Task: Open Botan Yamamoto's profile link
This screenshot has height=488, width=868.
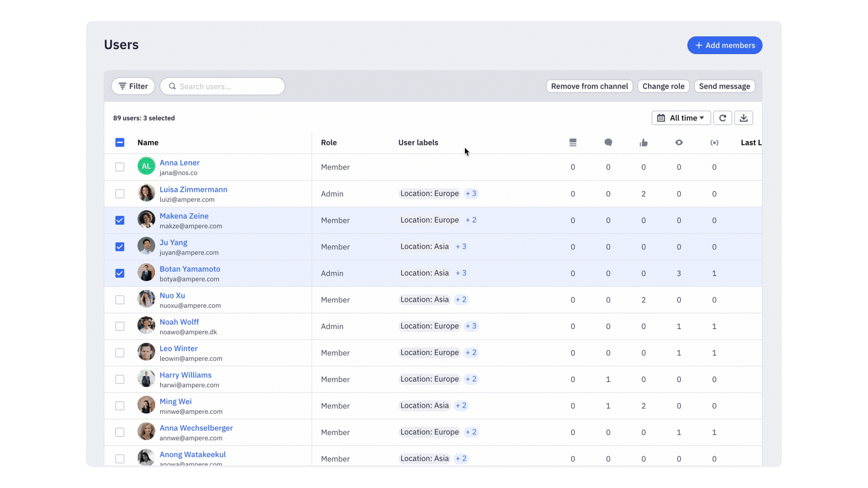Action: tap(190, 269)
